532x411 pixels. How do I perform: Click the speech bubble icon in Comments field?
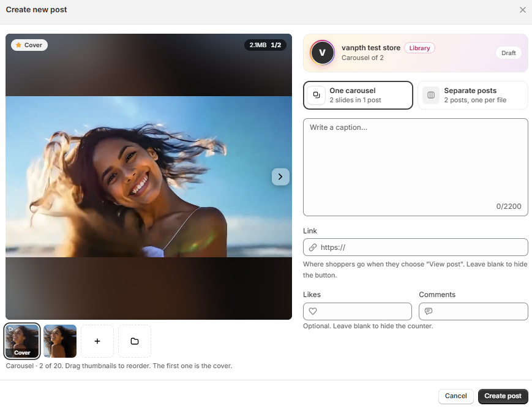point(429,311)
